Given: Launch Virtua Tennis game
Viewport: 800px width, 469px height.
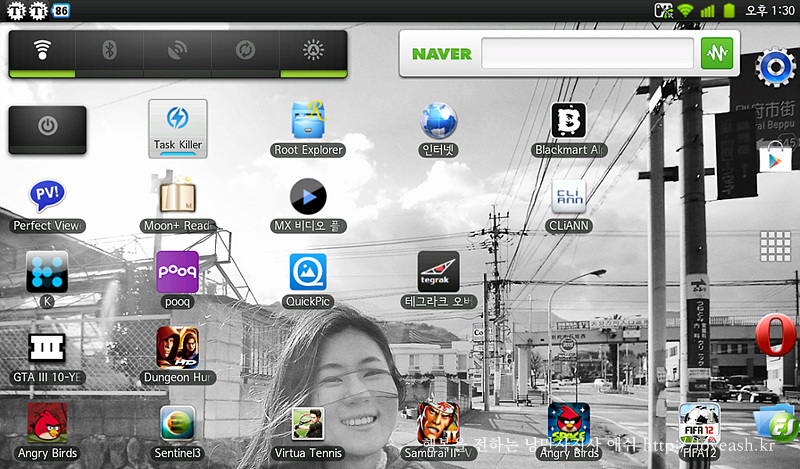Looking at the screenshot, I should [x=308, y=433].
